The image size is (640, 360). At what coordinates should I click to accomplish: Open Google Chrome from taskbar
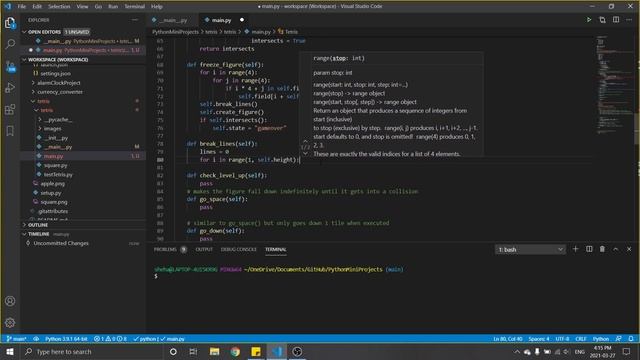(235, 351)
